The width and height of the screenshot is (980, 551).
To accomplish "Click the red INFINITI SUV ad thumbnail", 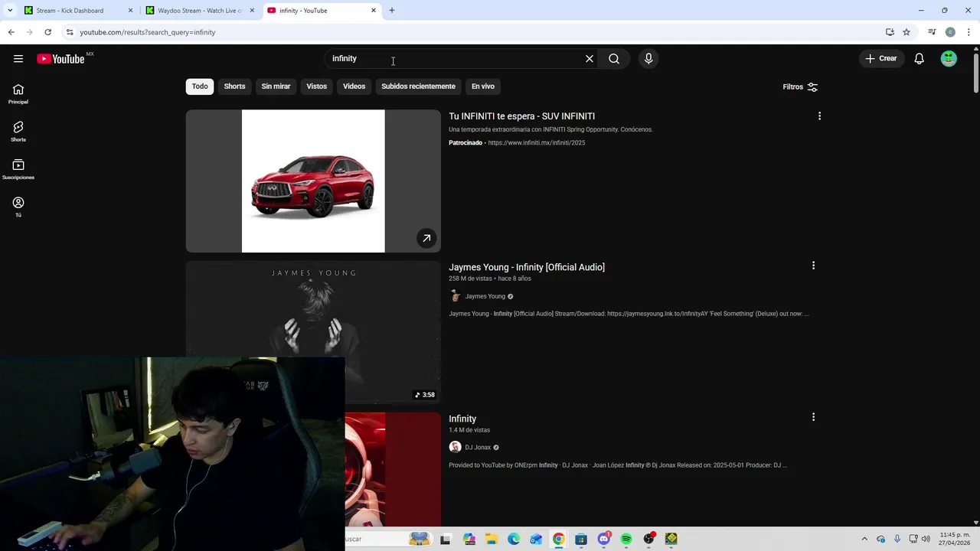I will click(x=313, y=181).
